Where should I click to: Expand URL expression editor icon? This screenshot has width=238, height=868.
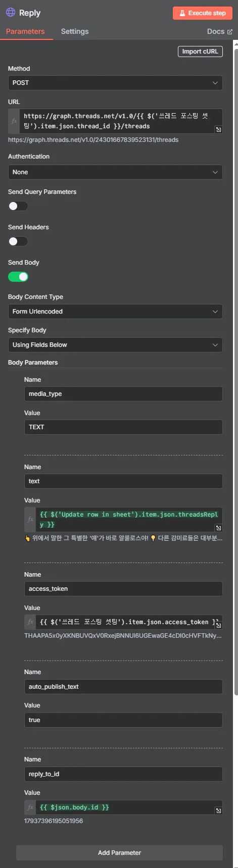pyautogui.click(x=218, y=130)
